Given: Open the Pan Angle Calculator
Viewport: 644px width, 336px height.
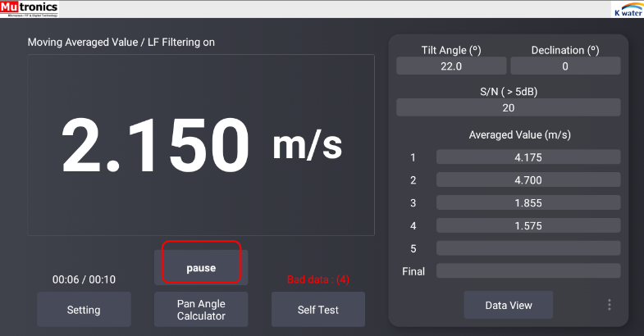Looking at the screenshot, I should click(x=201, y=310).
